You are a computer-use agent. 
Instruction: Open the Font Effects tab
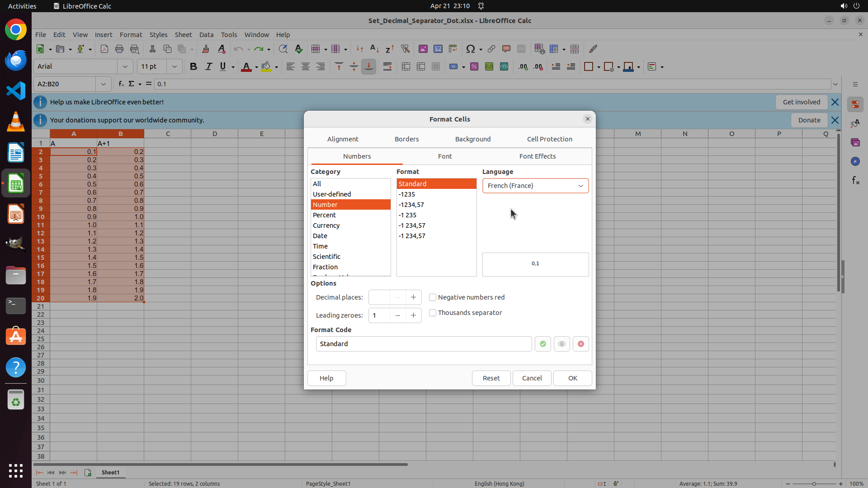pos(537,156)
